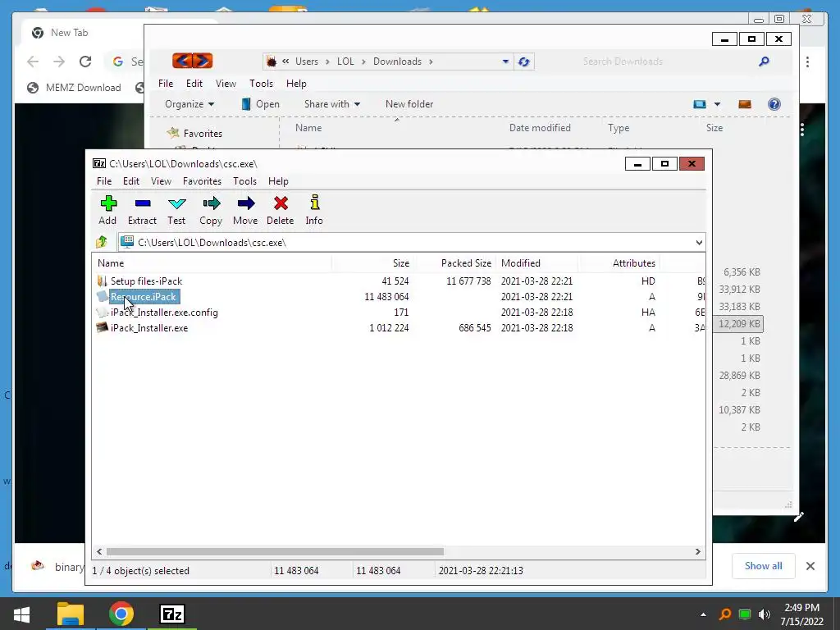This screenshot has width=840, height=630.
Task: Click the taskbar clock showing 2:49 PM
Action: click(801, 614)
